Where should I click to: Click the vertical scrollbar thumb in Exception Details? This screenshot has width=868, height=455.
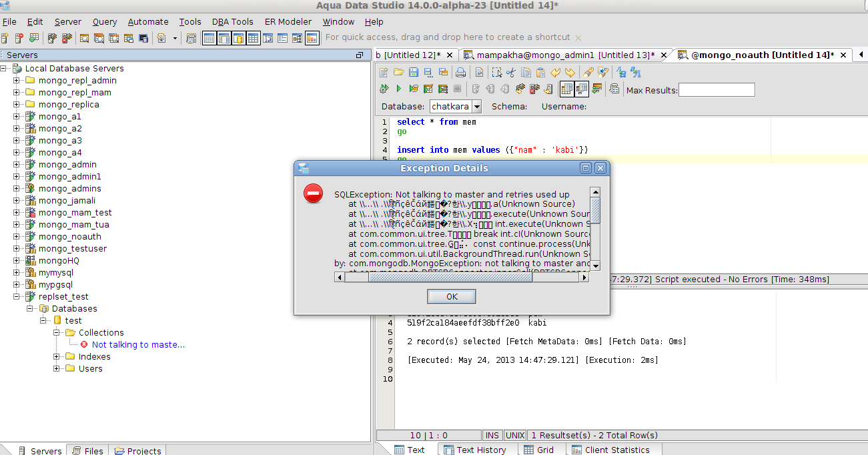point(595,211)
